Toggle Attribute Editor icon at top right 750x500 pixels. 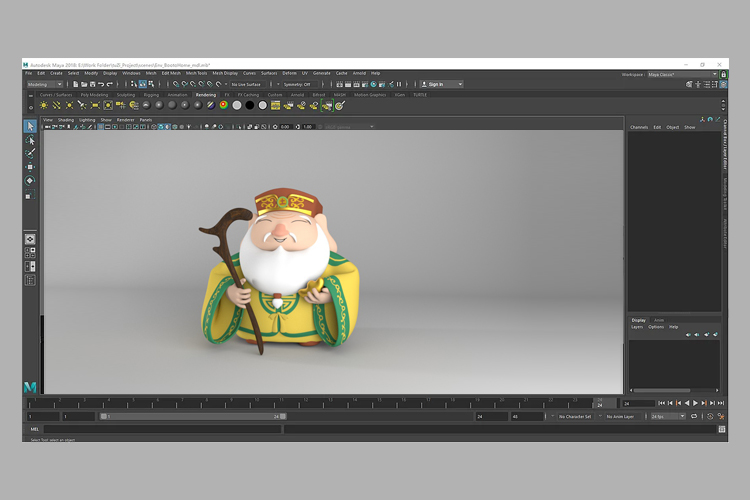click(x=706, y=84)
